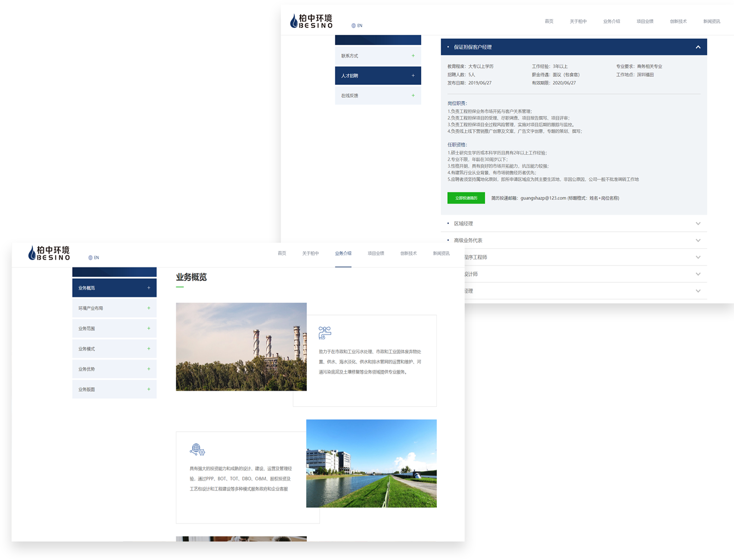Select 环境产业布局 in the sidebar
The image size is (734, 560).
pyautogui.click(x=114, y=308)
